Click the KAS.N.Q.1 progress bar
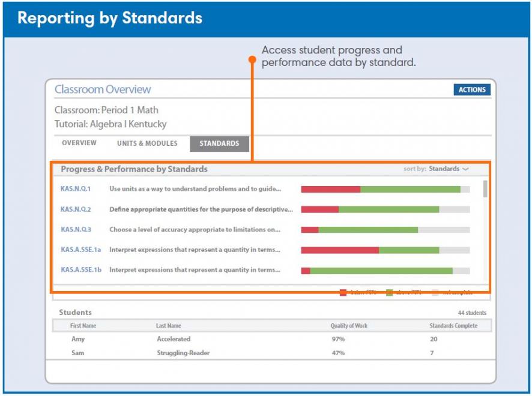Screen dimensions: 532x396 click(385, 189)
